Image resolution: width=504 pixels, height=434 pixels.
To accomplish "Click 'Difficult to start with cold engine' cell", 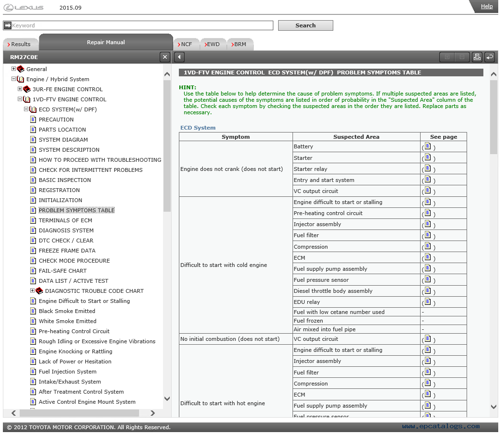I will click(235, 265).
